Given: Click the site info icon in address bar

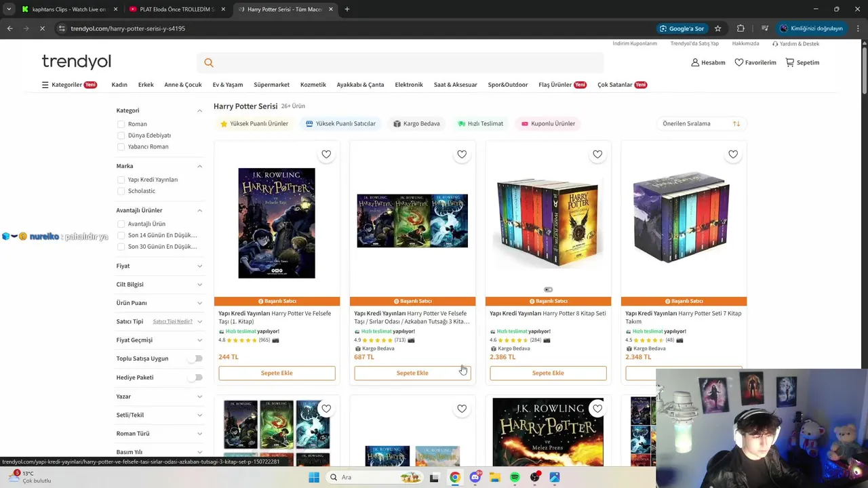Looking at the screenshot, I should pos(62,28).
